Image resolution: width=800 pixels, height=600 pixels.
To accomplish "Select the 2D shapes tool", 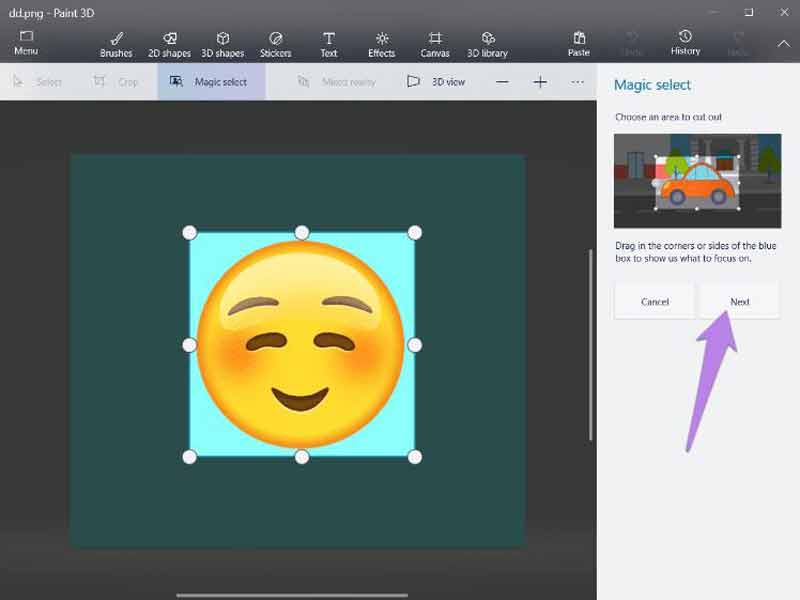I will [169, 44].
